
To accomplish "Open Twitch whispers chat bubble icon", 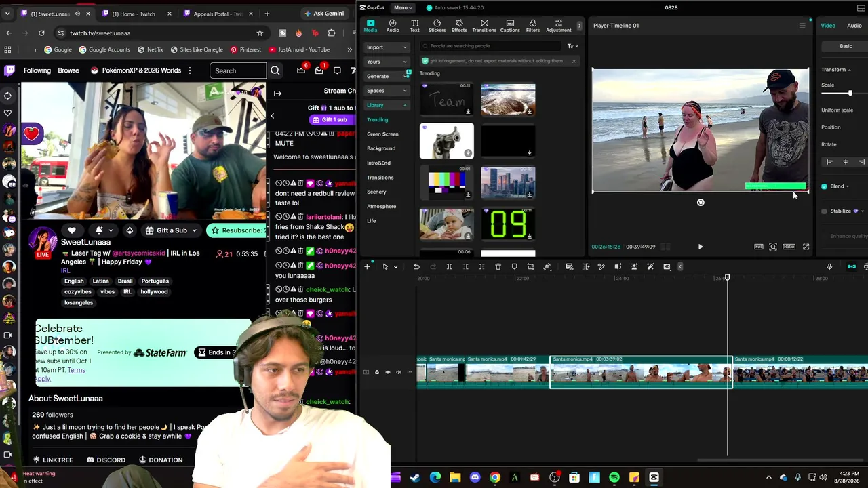I will [337, 70].
